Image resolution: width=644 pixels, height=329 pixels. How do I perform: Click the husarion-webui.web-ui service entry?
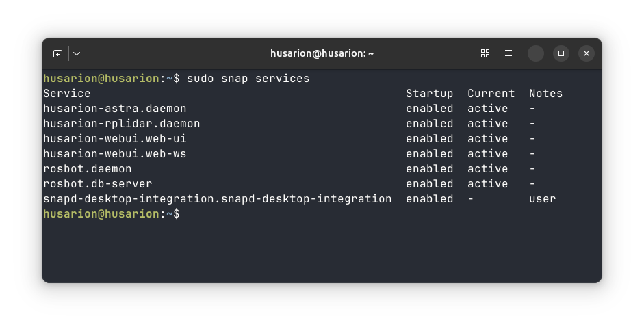click(114, 139)
